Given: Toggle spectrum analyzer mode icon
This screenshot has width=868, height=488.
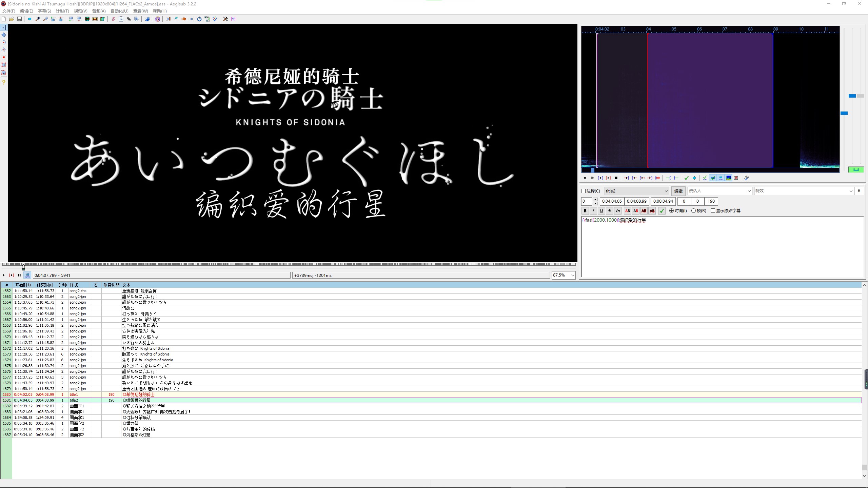Looking at the screenshot, I should click(729, 178).
